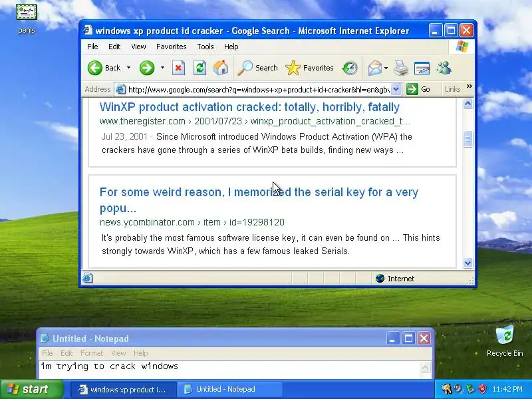Open WinXP product activation cracked result
The image size is (532, 399).
(x=249, y=107)
